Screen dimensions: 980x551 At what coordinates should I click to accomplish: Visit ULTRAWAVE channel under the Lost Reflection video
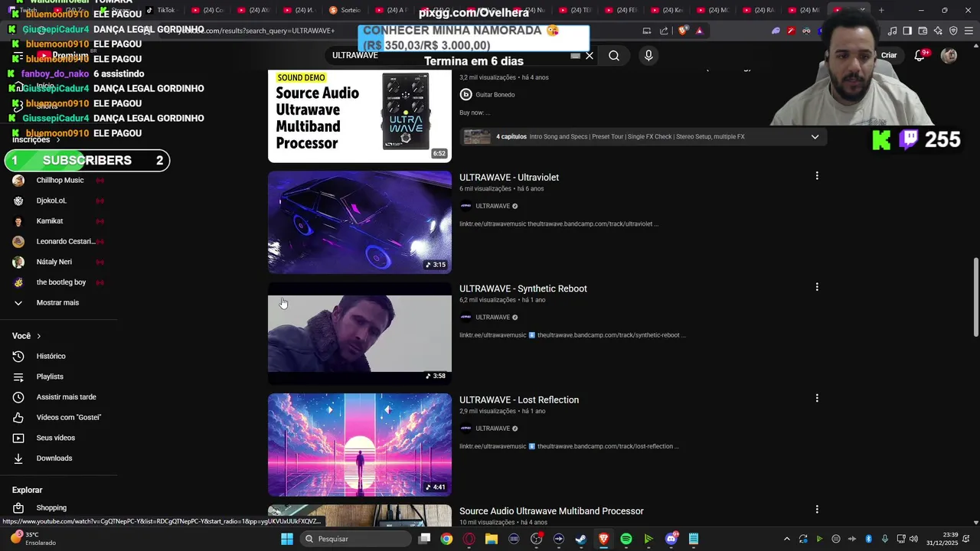(492, 429)
